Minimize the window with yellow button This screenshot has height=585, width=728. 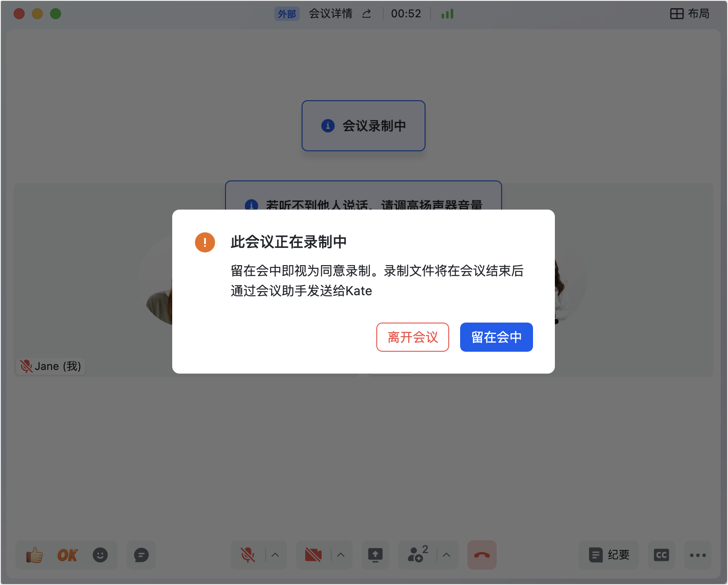(37, 14)
